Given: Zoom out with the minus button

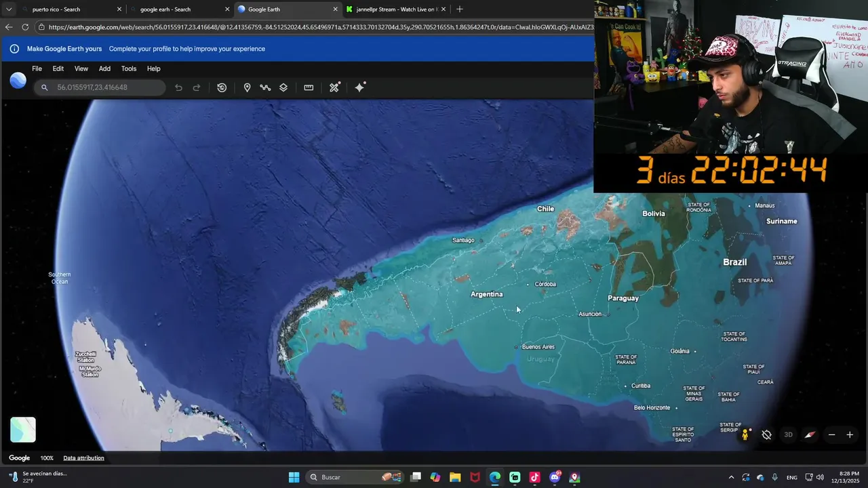Looking at the screenshot, I should (x=831, y=435).
